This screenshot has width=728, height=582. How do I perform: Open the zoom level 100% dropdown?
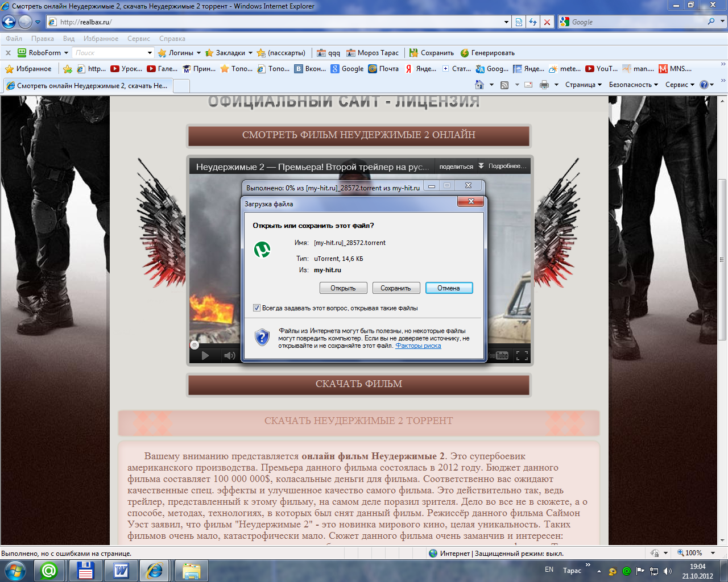click(x=713, y=553)
